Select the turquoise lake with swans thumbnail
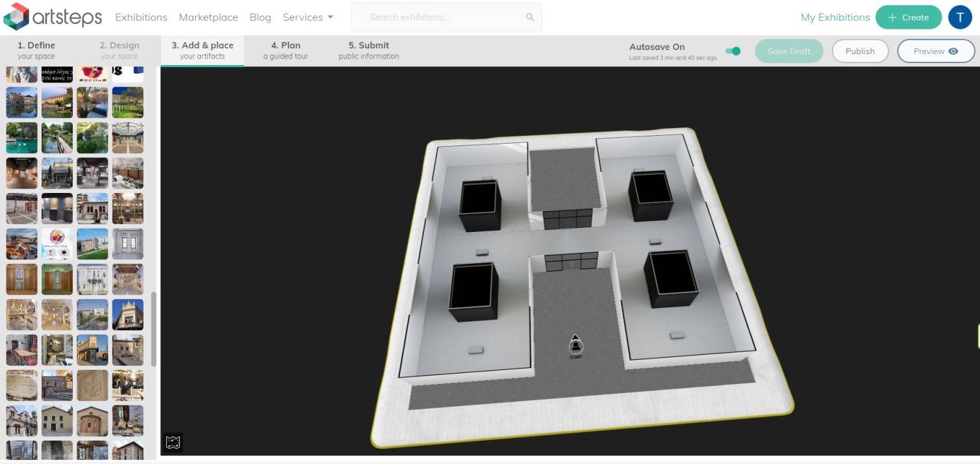The image size is (980, 464). tap(22, 138)
